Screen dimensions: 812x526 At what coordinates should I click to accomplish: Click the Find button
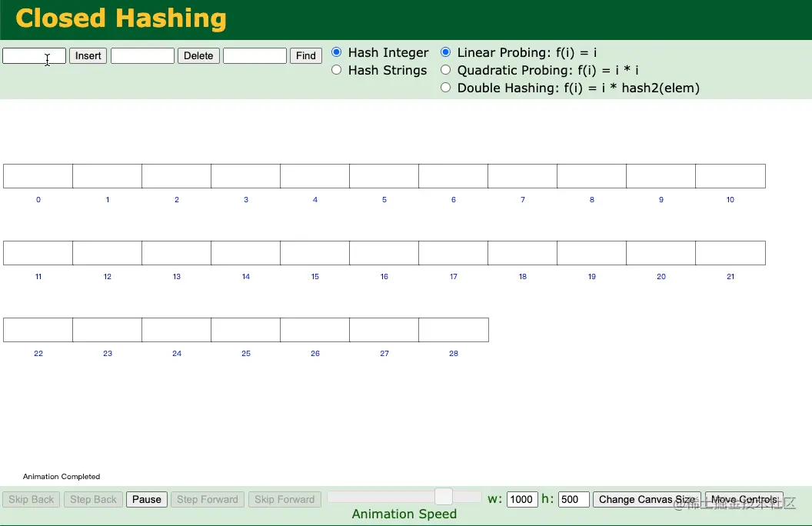(x=306, y=55)
